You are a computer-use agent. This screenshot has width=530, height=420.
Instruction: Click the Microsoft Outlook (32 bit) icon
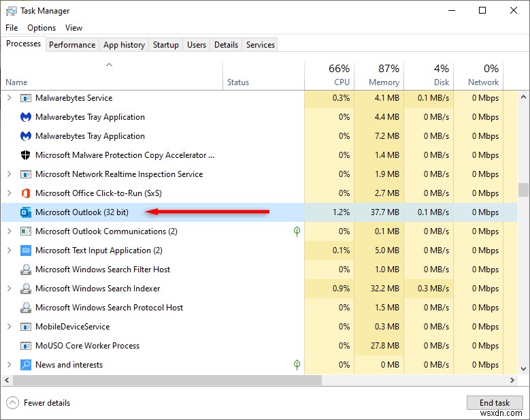(x=26, y=212)
